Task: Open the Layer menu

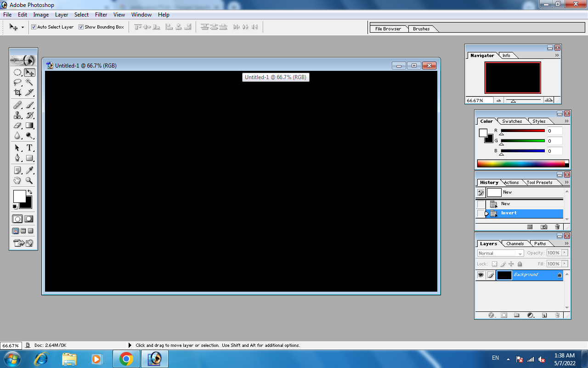Action: click(x=62, y=15)
